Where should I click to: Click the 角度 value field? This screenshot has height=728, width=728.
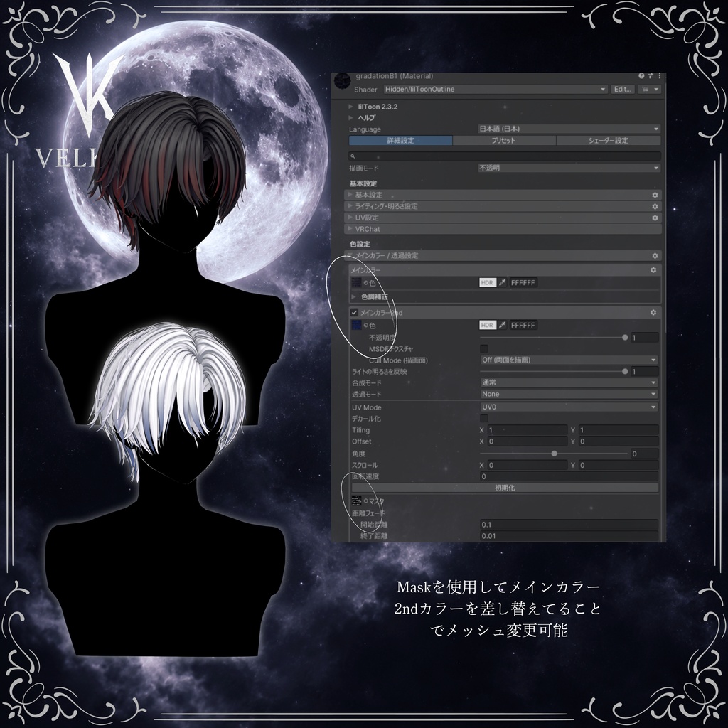(644, 454)
